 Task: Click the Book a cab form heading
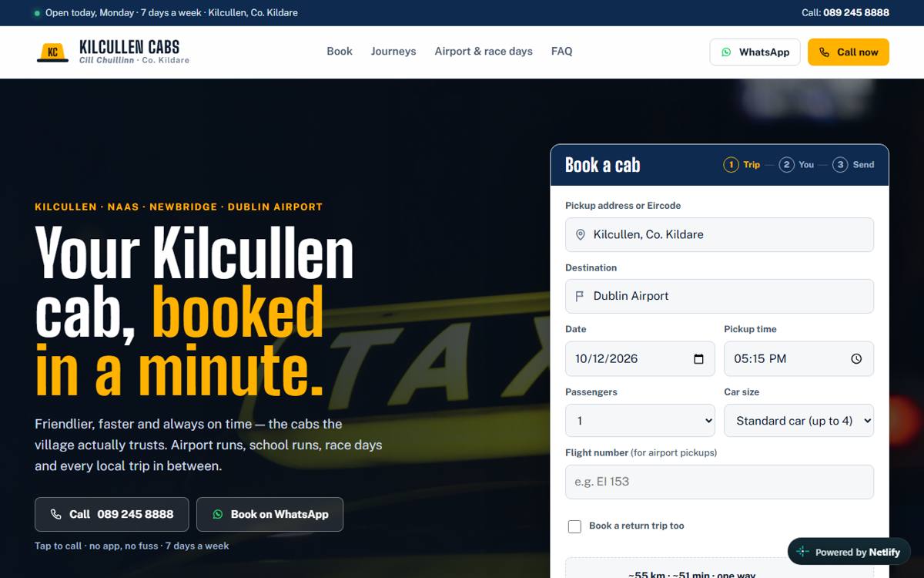click(x=603, y=165)
